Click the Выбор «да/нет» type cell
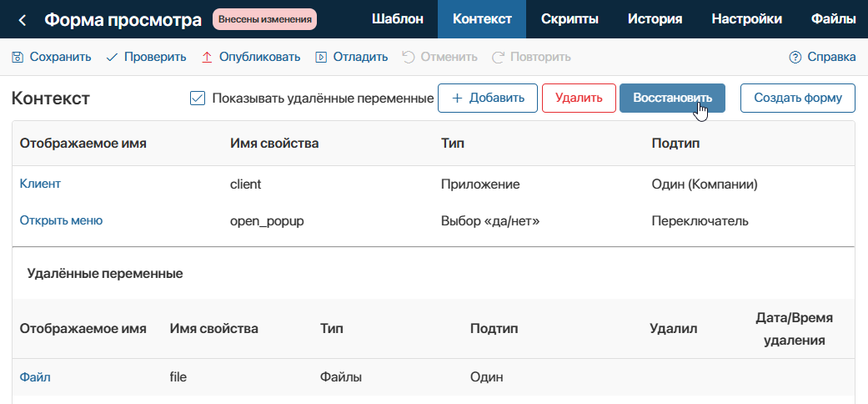 tap(490, 221)
